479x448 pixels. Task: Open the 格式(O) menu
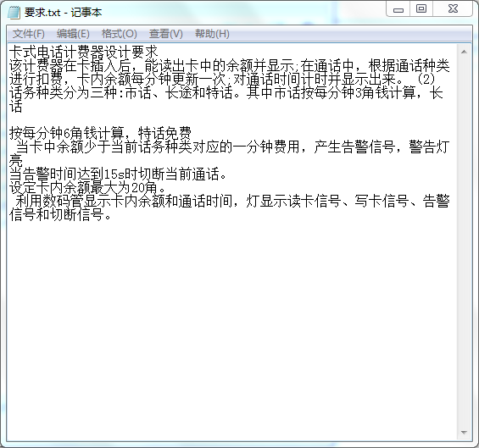[x=120, y=34]
